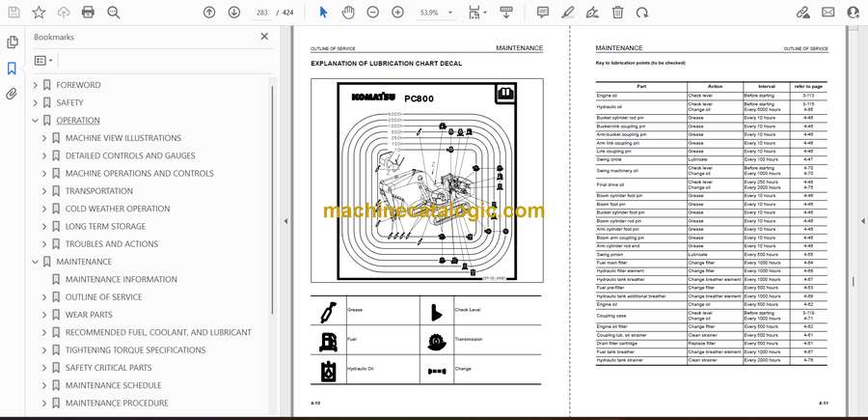The image size is (868, 420).
Task: Choose the selection arrow tool
Action: click(x=323, y=13)
